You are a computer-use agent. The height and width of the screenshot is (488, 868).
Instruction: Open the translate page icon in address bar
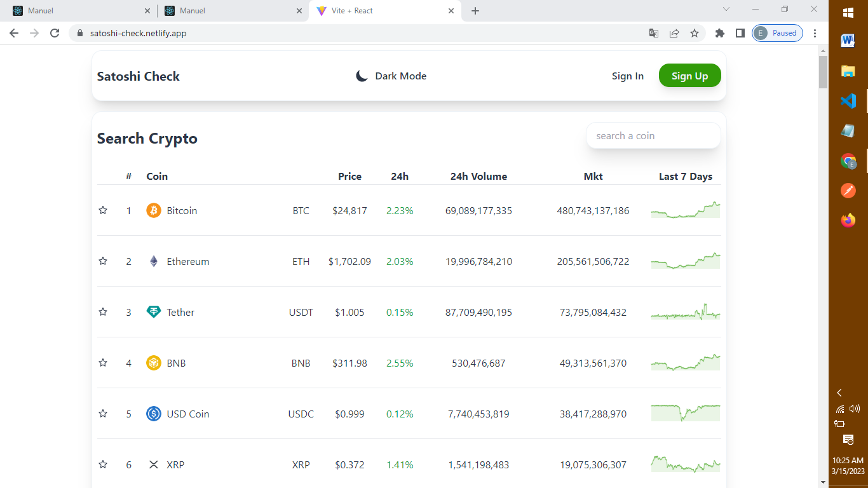click(654, 33)
